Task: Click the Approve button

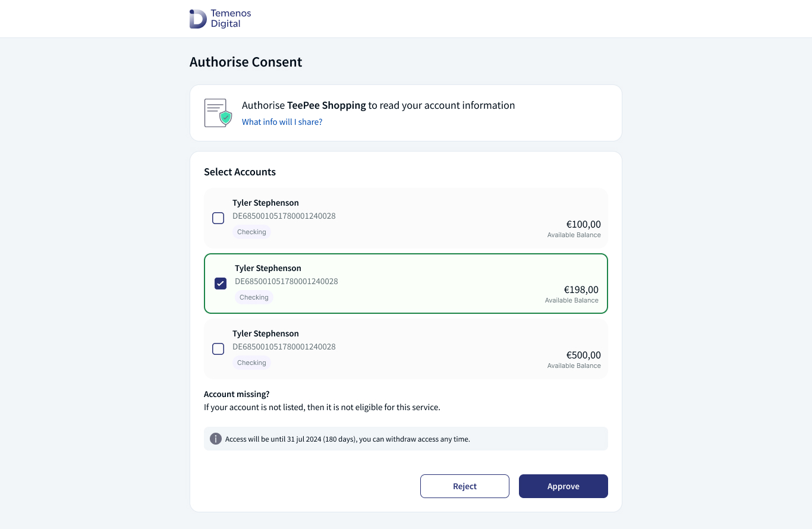Action: click(x=564, y=486)
